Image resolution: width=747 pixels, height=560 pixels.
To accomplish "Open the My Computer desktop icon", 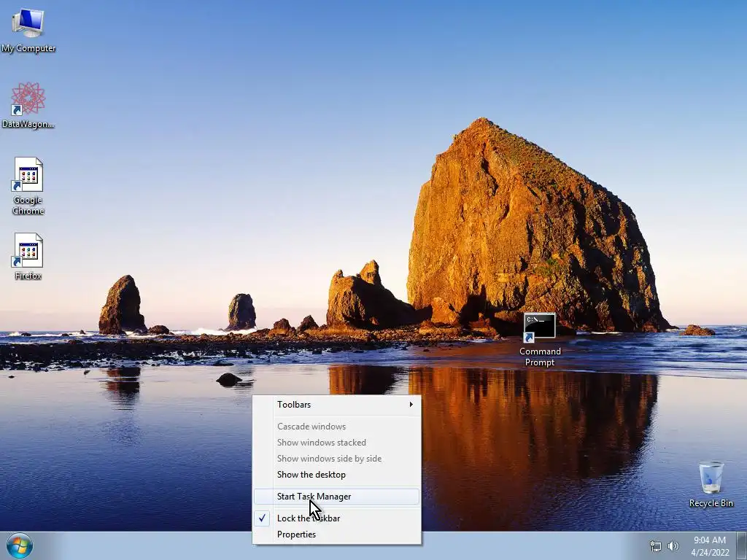I will [28, 31].
